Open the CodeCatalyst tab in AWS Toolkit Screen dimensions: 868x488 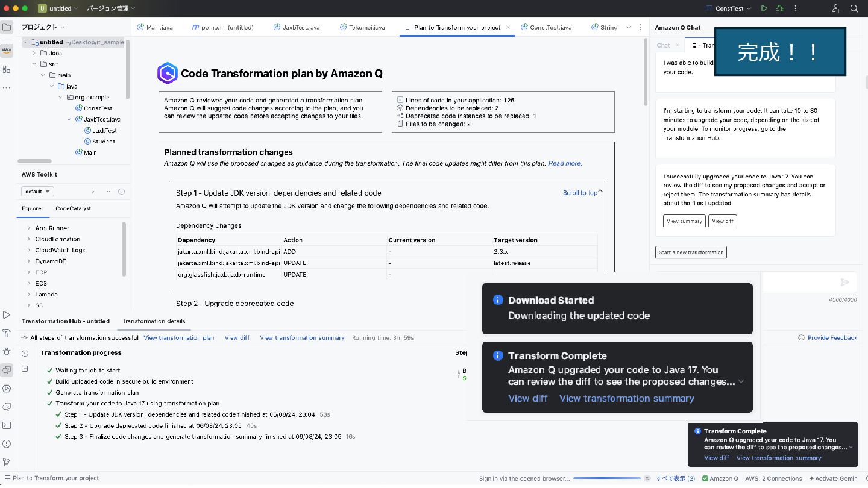(x=73, y=208)
